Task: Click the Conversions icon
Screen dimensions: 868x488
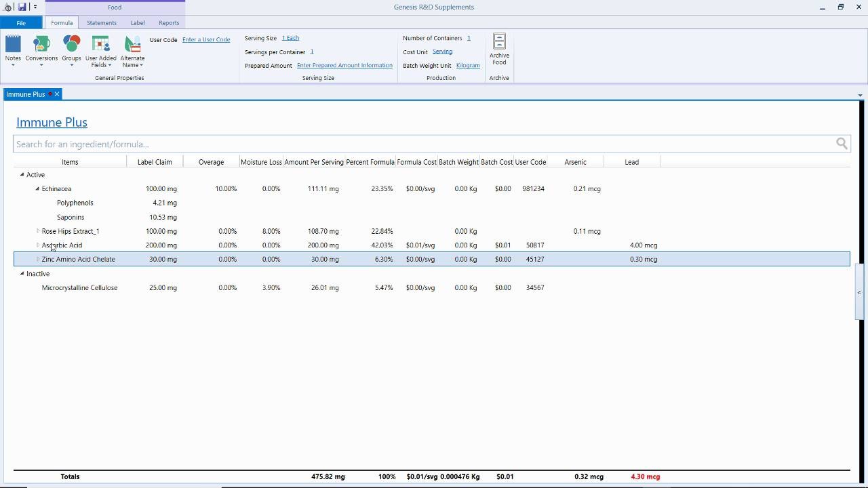Action: coord(41,45)
